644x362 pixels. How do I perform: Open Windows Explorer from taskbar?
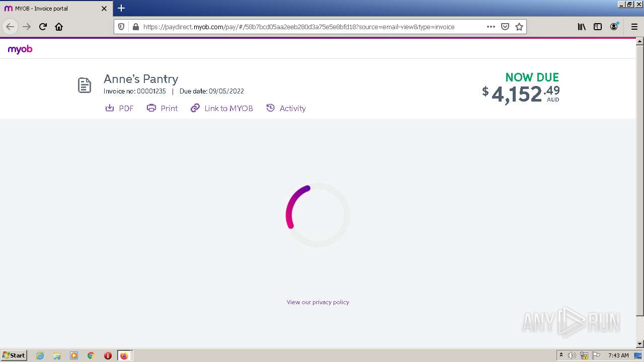57,355
